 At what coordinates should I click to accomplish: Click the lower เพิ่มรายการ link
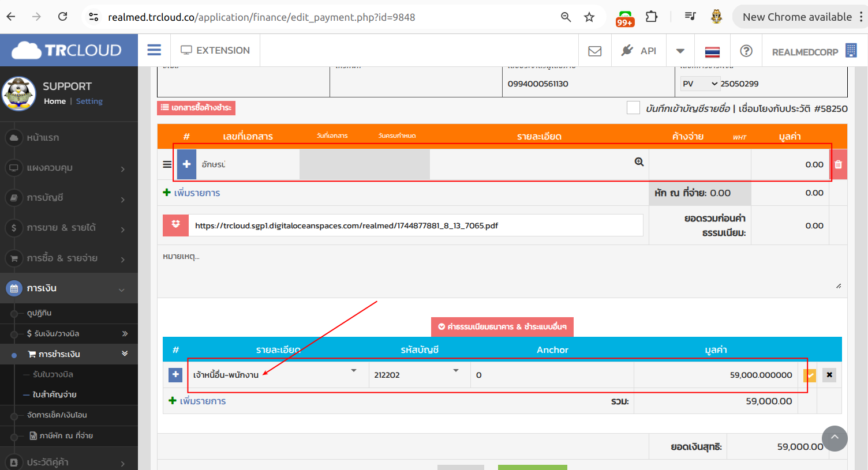(197, 401)
